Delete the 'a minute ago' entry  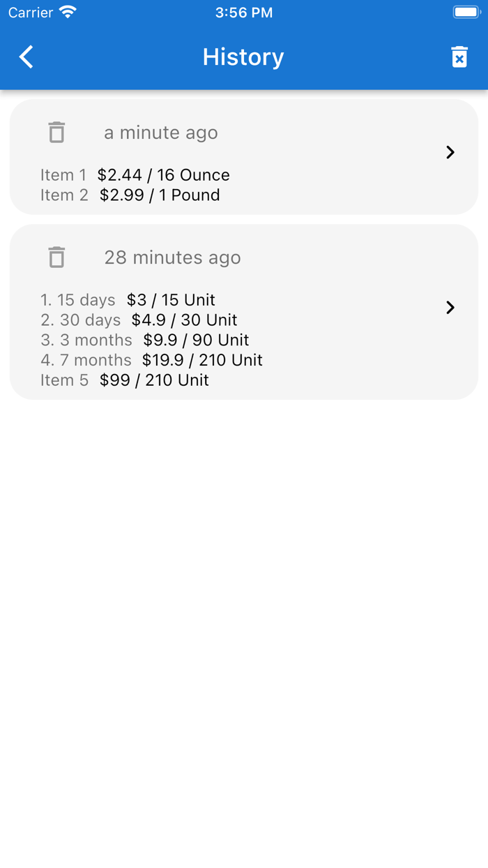(56, 132)
